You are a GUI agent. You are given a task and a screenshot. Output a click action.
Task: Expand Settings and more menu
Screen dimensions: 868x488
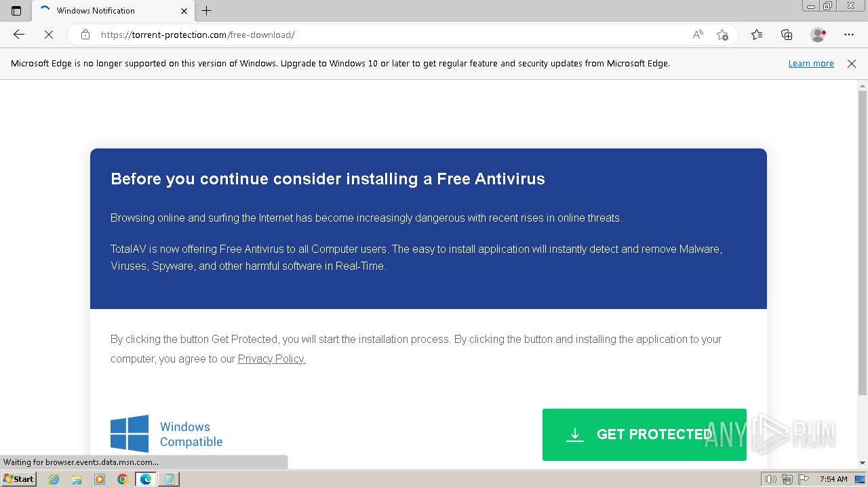pos(849,35)
